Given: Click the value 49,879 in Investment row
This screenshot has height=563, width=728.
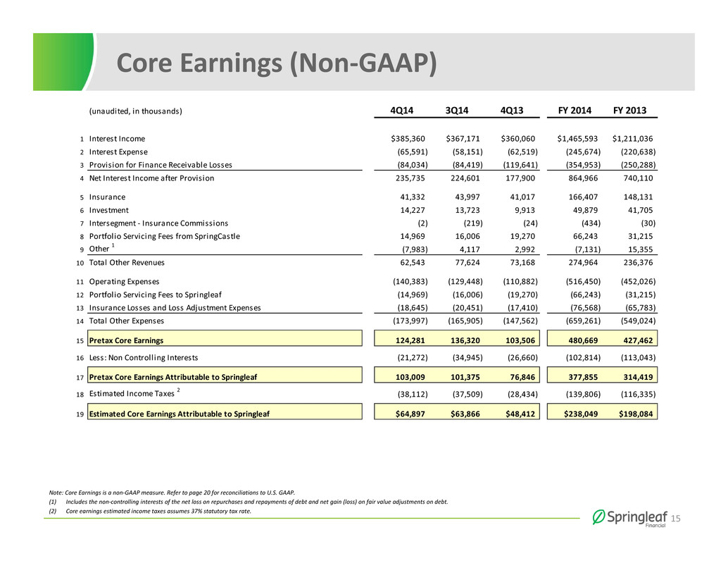Looking at the screenshot, I should pos(585,210).
